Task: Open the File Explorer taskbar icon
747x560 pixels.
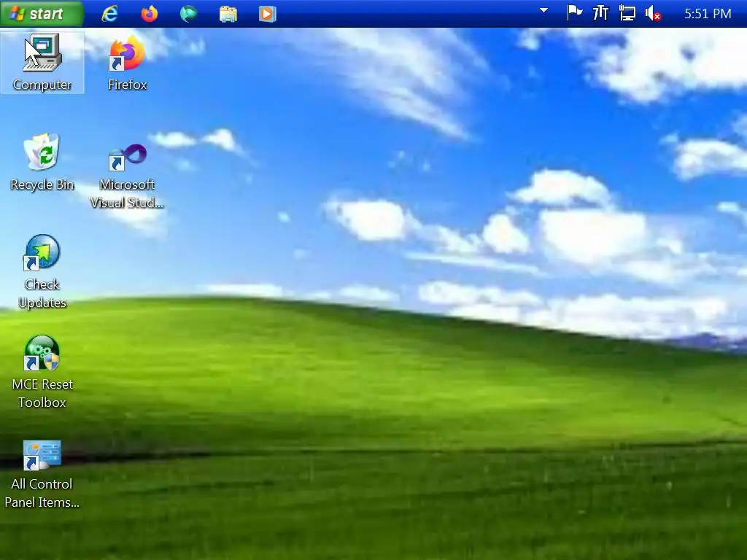Action: 228,14
